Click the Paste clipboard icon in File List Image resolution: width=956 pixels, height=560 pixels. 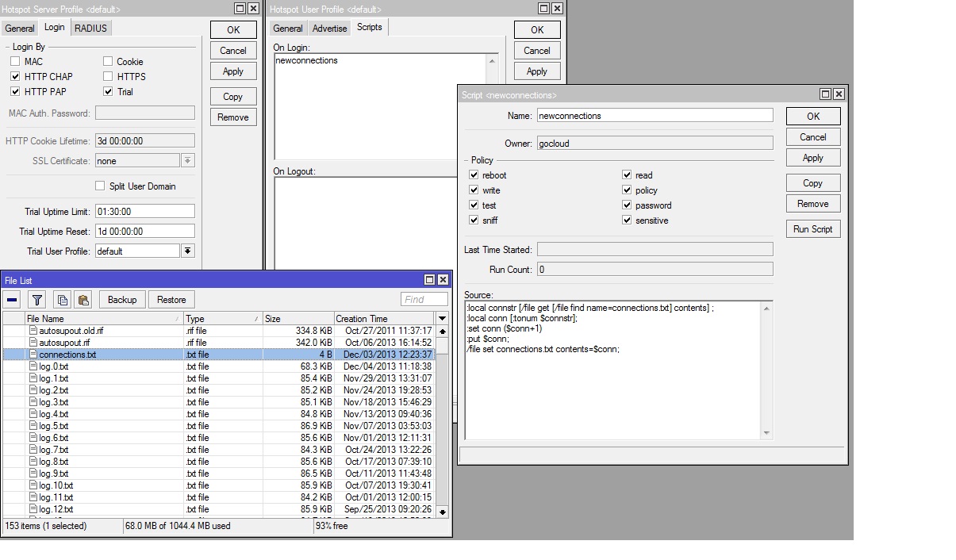[83, 300]
